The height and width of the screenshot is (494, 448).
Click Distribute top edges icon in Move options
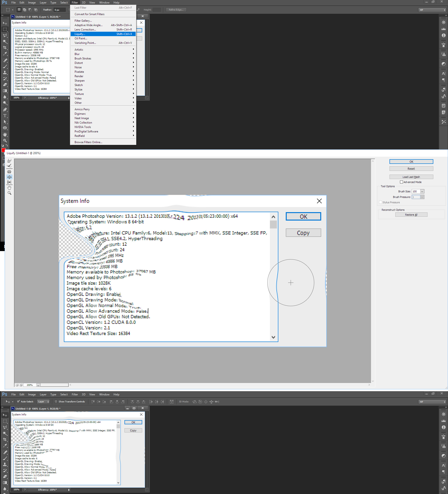[132, 402]
